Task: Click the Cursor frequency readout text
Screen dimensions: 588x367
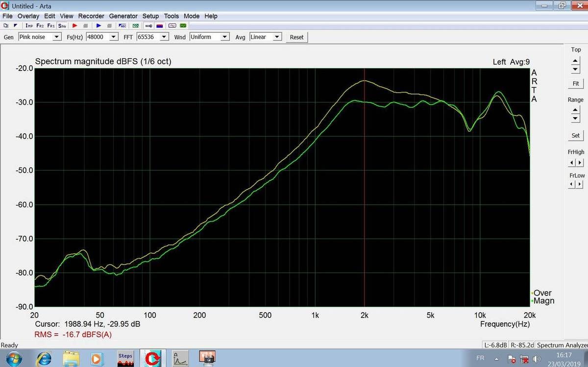Action: click(x=88, y=324)
